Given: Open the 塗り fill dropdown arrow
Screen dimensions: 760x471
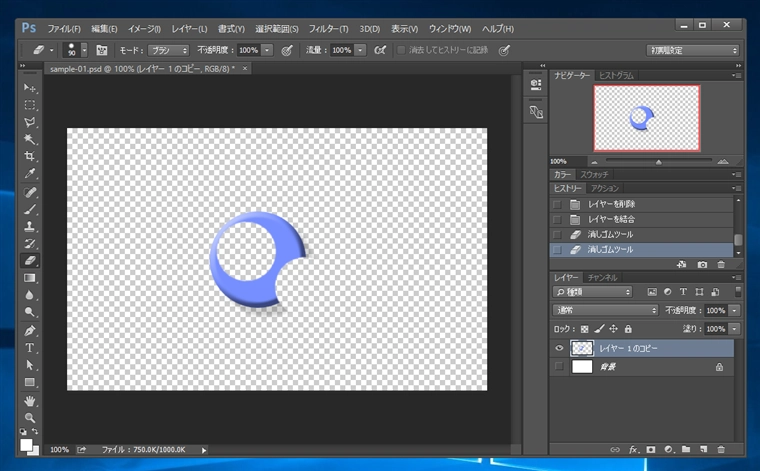Looking at the screenshot, I should (735, 329).
